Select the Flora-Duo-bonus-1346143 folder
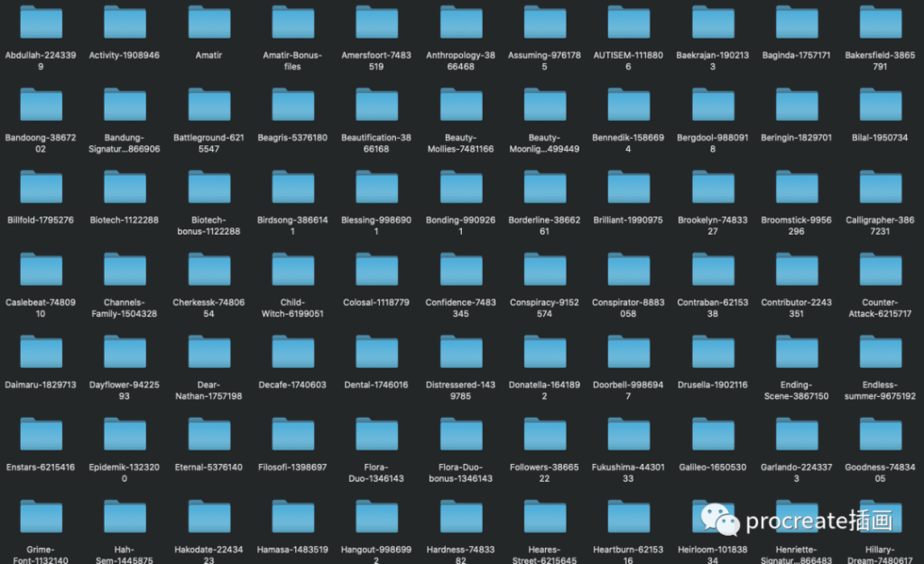The width and height of the screenshot is (924, 564). (x=460, y=435)
